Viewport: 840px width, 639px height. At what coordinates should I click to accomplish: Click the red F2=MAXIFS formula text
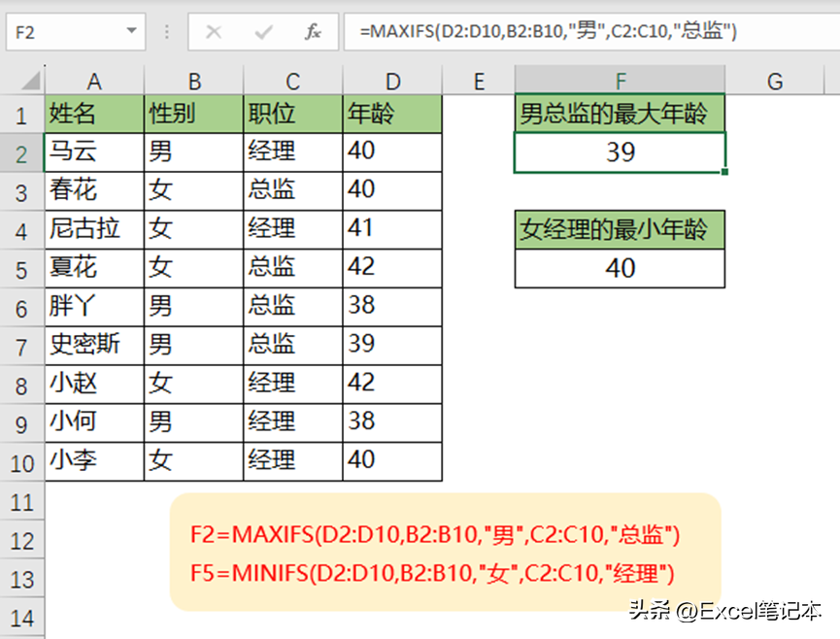[x=435, y=534]
